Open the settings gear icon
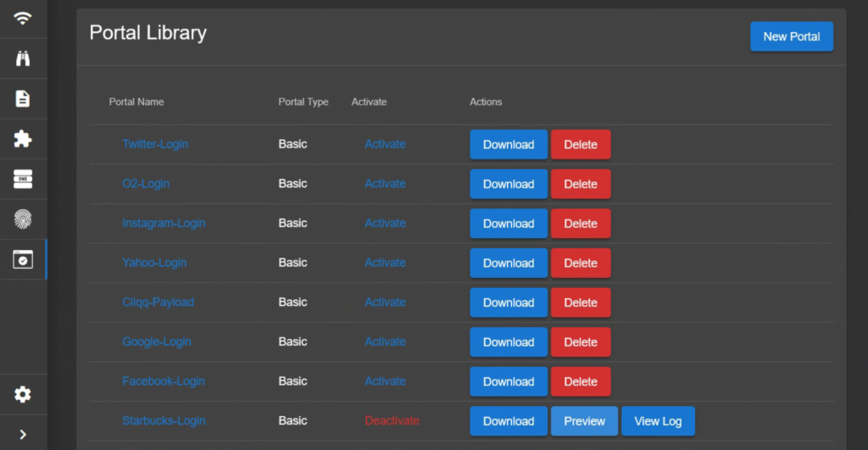868x450 pixels. click(x=23, y=395)
